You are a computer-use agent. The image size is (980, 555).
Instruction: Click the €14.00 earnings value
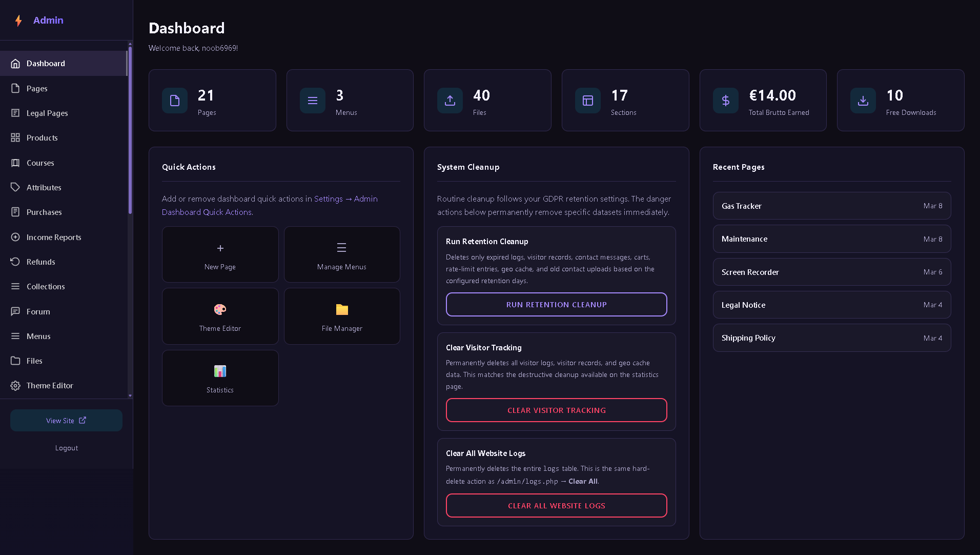(x=772, y=95)
